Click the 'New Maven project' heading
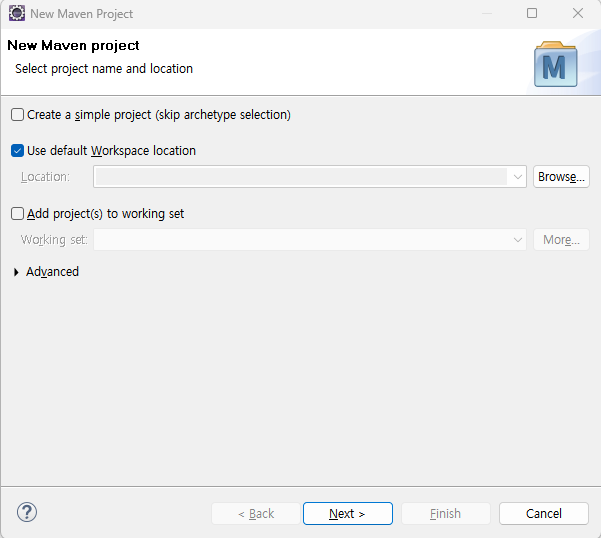Viewport: 601px width, 538px height. (73, 46)
